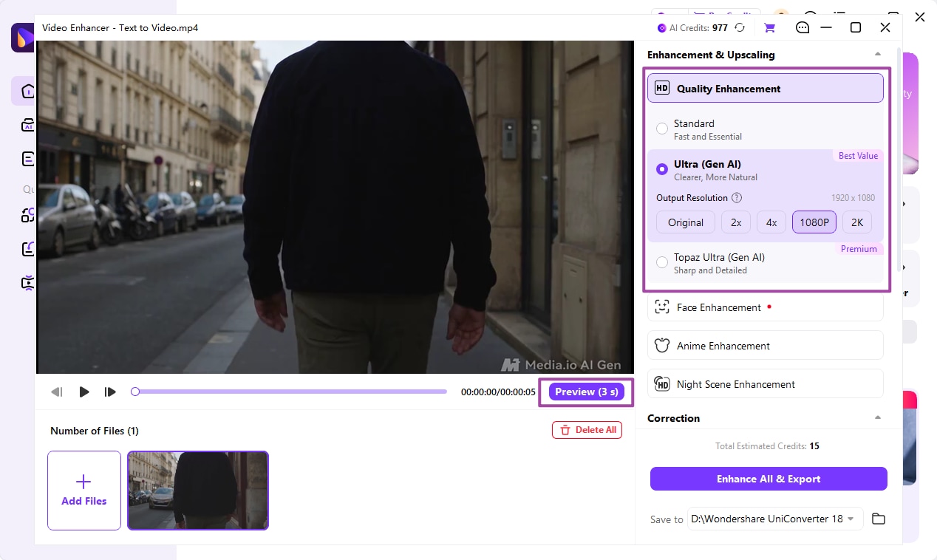
Task: Click the Face Enhancement face-scan icon
Action: click(663, 307)
